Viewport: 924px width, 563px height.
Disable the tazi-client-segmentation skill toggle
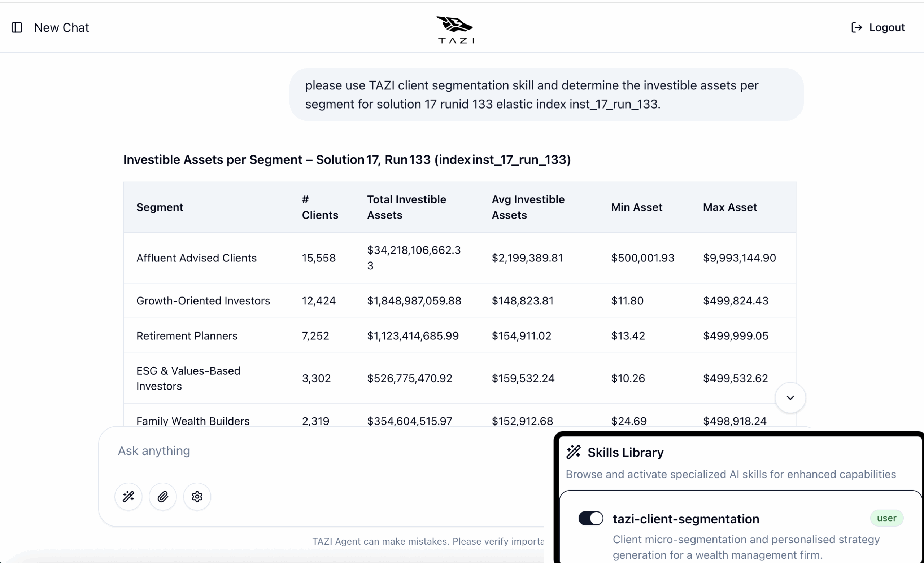coord(590,518)
